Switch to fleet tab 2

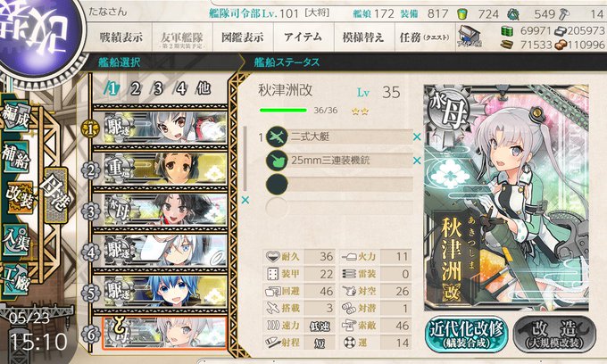(x=135, y=89)
